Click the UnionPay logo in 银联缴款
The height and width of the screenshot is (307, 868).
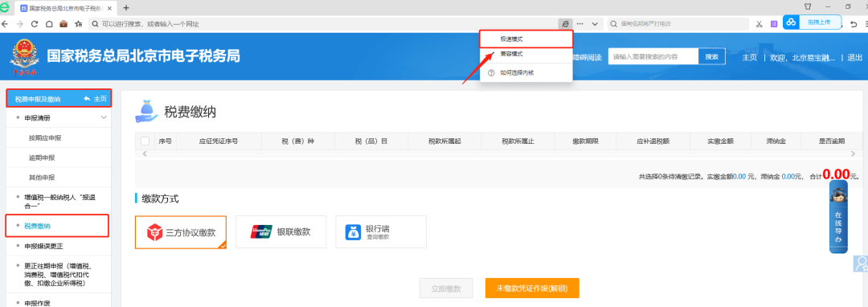pos(261,231)
